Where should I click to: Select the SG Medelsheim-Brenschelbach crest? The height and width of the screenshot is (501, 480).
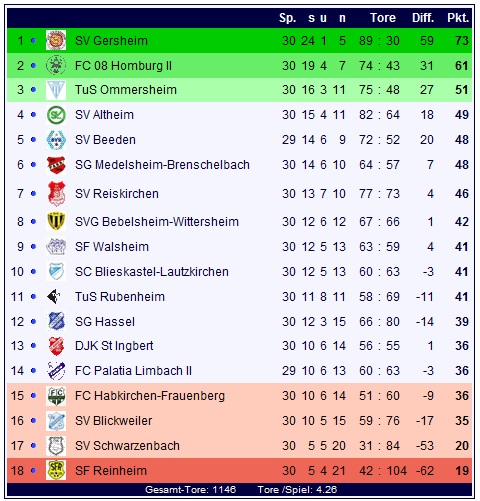(x=56, y=165)
